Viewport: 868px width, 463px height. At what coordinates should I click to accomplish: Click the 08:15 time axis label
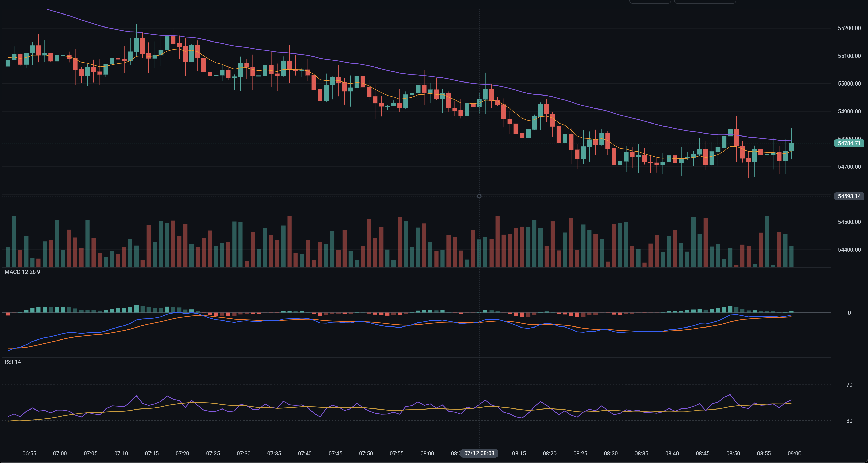pyautogui.click(x=519, y=453)
